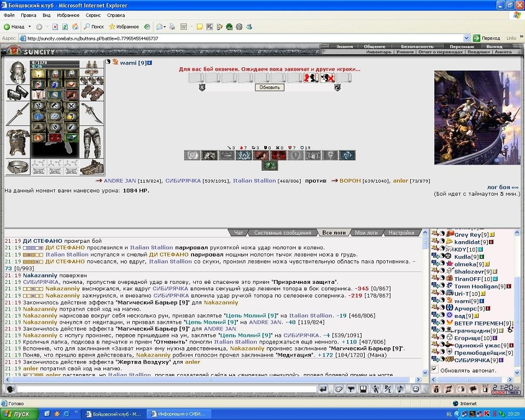Open the Сервис menu

tap(93, 15)
